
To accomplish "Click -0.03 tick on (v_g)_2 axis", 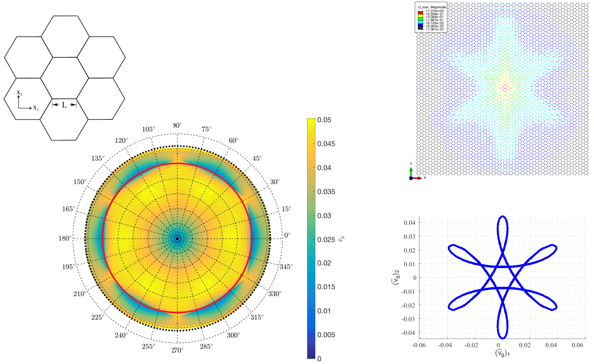I will tap(408, 319).
